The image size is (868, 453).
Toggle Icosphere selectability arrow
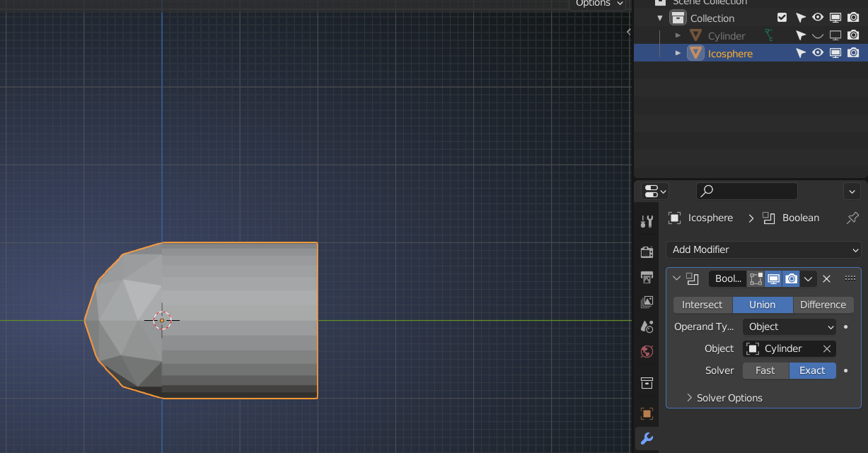pyautogui.click(x=801, y=53)
